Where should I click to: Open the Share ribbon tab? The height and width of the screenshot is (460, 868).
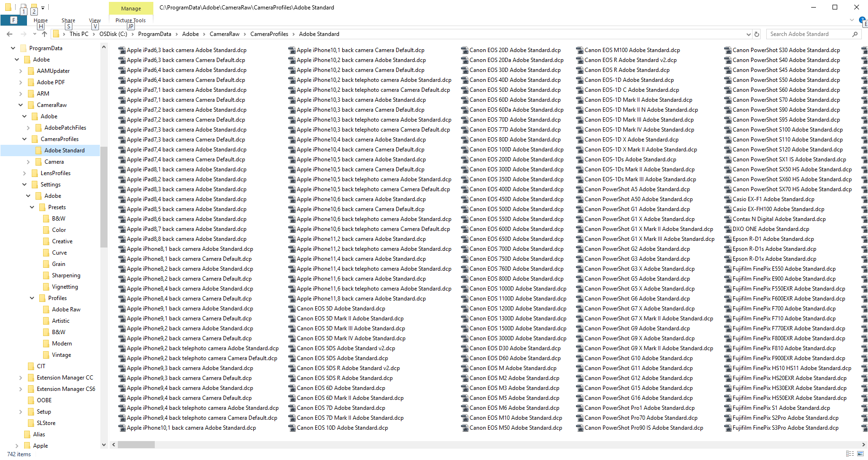pyautogui.click(x=68, y=20)
